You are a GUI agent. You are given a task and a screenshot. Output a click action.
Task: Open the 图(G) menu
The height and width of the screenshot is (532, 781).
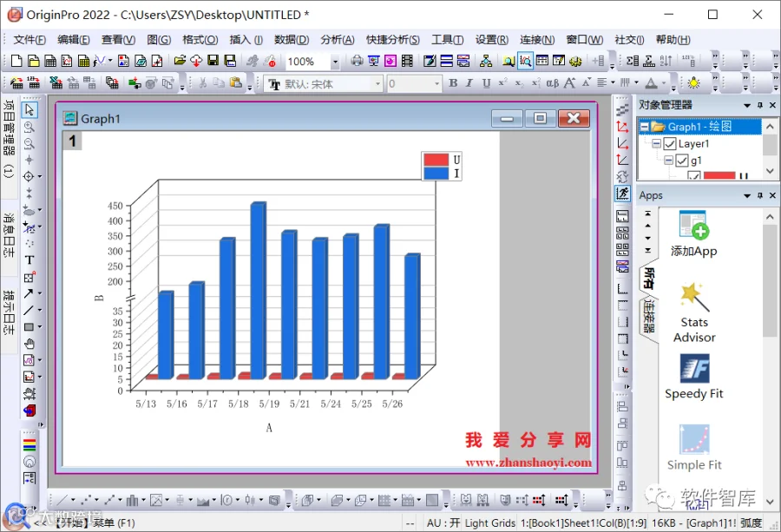[159, 40]
